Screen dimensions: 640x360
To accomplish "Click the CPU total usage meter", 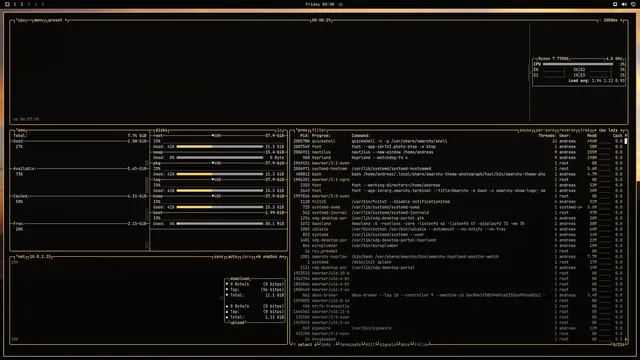I will point(578,64).
